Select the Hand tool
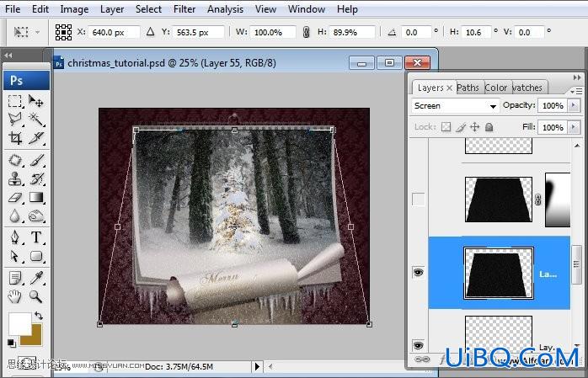588x378 pixels. click(15, 296)
